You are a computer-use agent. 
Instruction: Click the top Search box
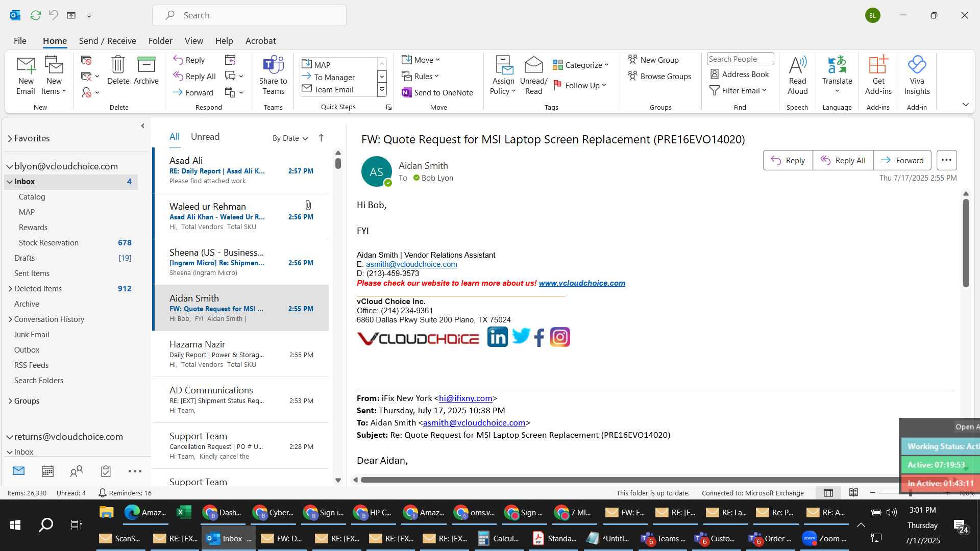249,15
